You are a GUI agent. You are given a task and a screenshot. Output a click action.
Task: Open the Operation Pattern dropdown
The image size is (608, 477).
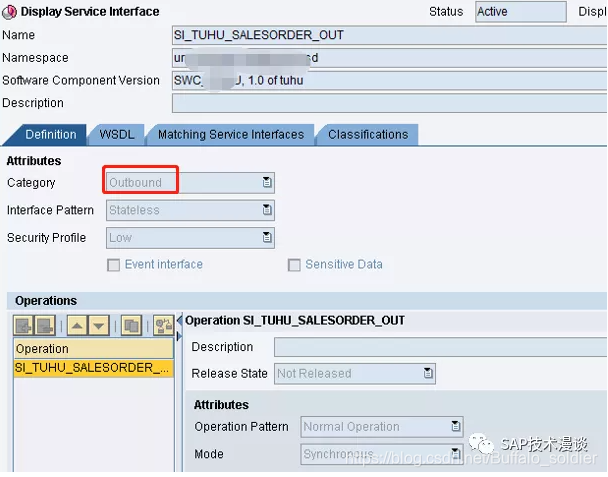click(456, 426)
